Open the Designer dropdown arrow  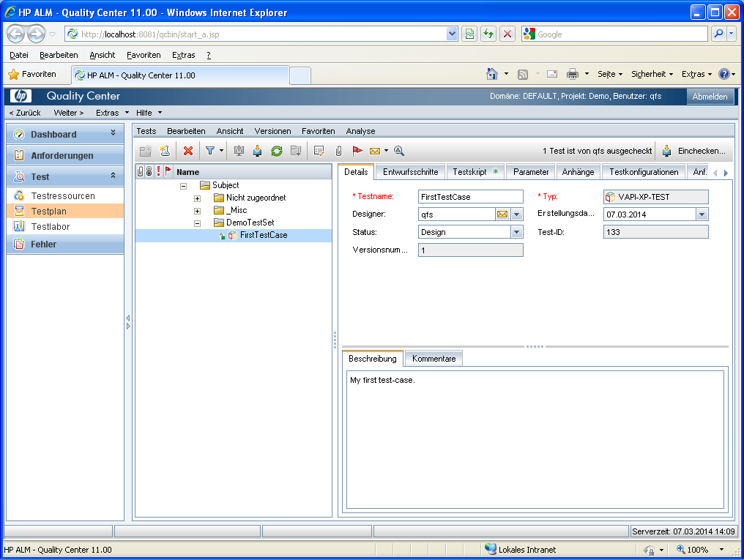pyautogui.click(x=517, y=214)
